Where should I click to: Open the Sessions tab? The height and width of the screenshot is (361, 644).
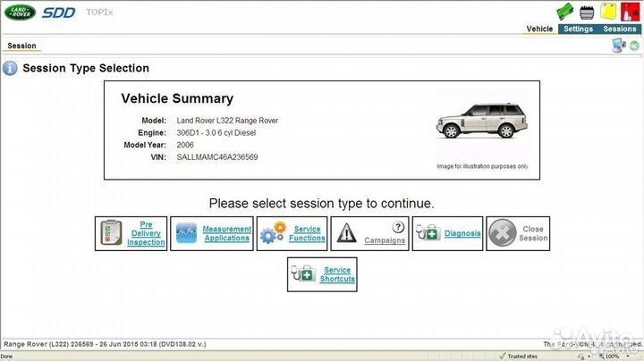620,29
